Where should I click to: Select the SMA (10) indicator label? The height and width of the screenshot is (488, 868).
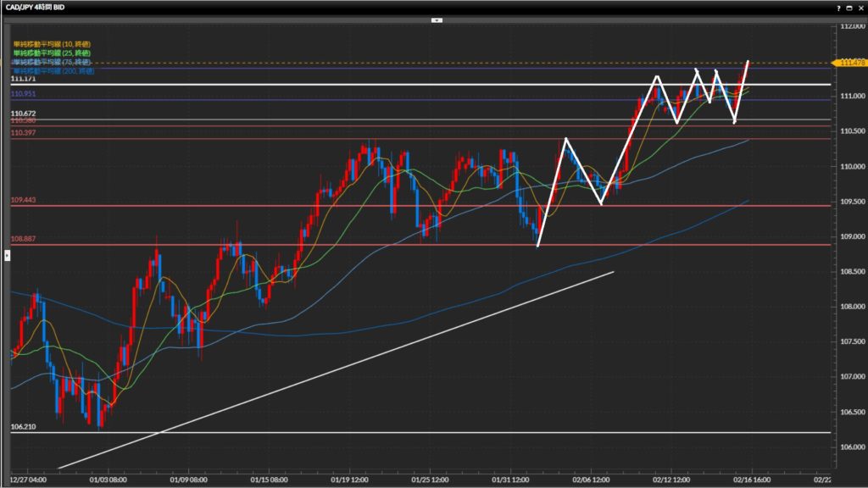[51, 43]
